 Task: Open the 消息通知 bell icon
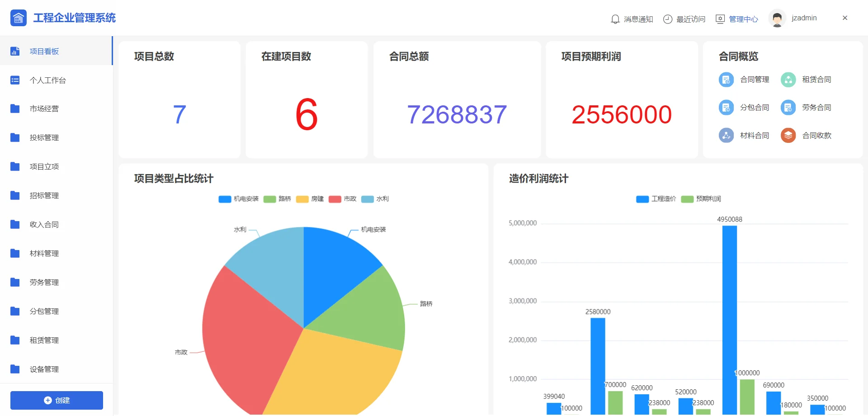click(615, 19)
